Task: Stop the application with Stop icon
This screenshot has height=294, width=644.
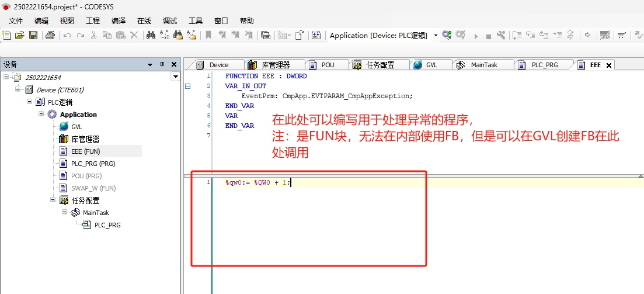Action: click(x=488, y=36)
